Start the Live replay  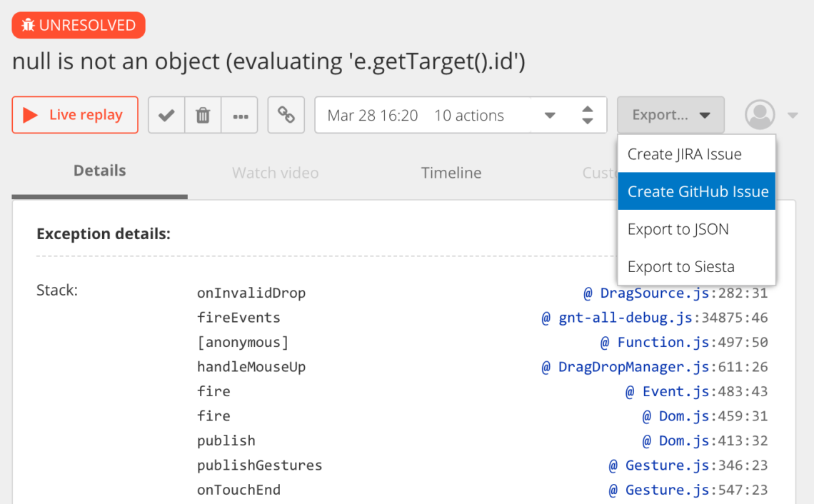pos(75,115)
